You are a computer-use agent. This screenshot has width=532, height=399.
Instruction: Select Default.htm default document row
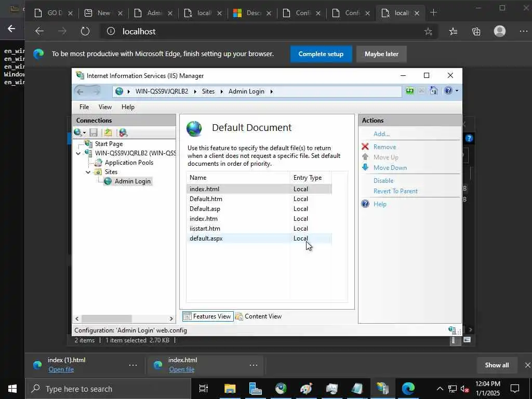click(x=259, y=199)
